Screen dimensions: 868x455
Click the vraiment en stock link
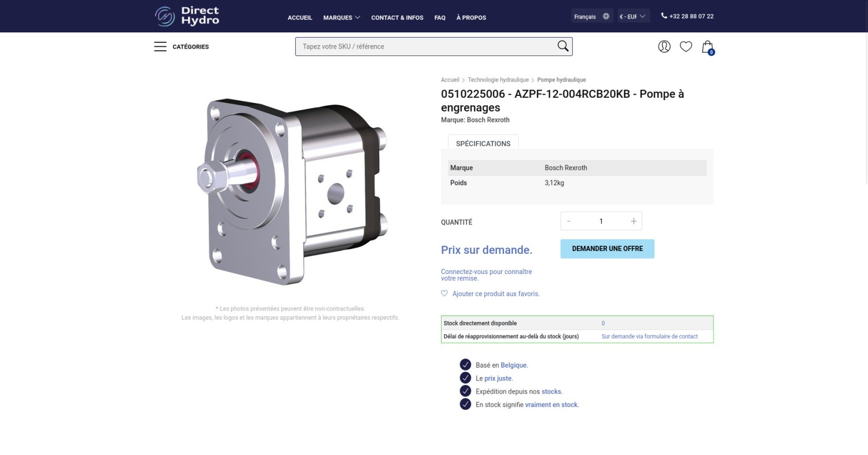551,405
